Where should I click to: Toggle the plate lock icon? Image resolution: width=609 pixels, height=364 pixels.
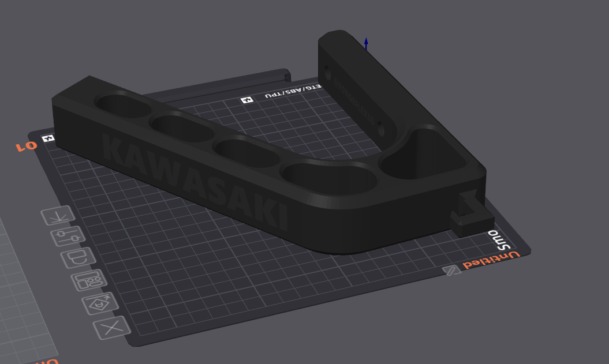click(77, 257)
